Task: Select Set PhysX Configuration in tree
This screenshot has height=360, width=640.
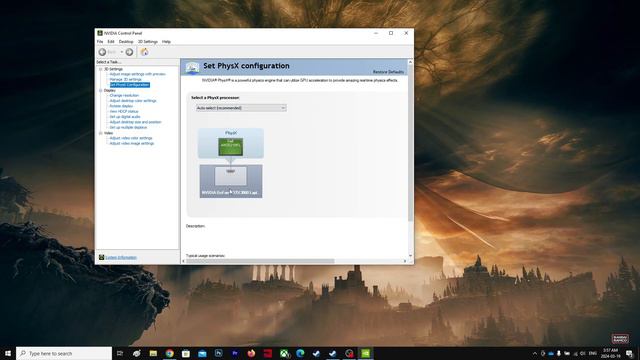Action: coord(129,84)
